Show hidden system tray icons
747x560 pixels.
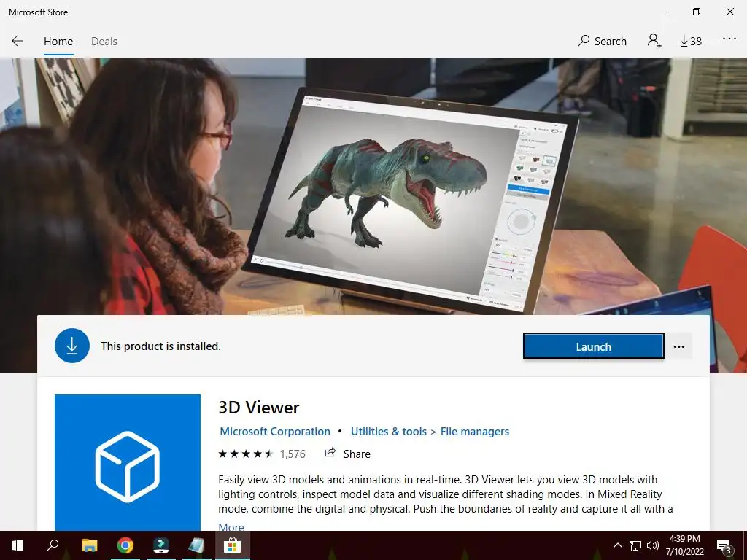[617, 545]
